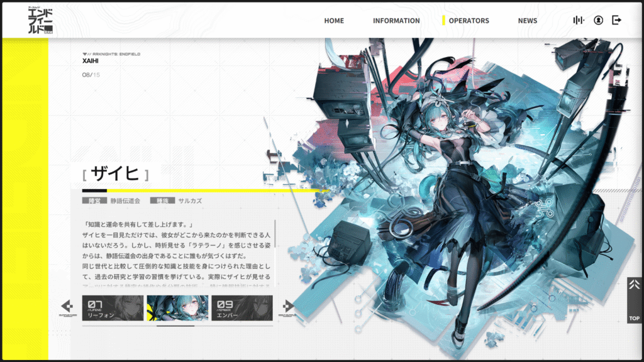The width and height of the screenshot is (644, 362).
Task: Click the Endfield logo in header
Action: (x=40, y=20)
